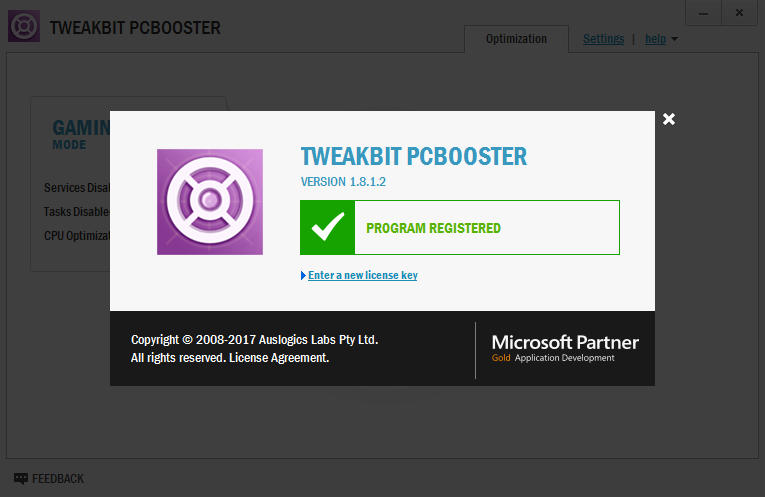Click the blue arrow beside the license key link
Image resolution: width=765 pixels, height=497 pixels.
pos(303,276)
